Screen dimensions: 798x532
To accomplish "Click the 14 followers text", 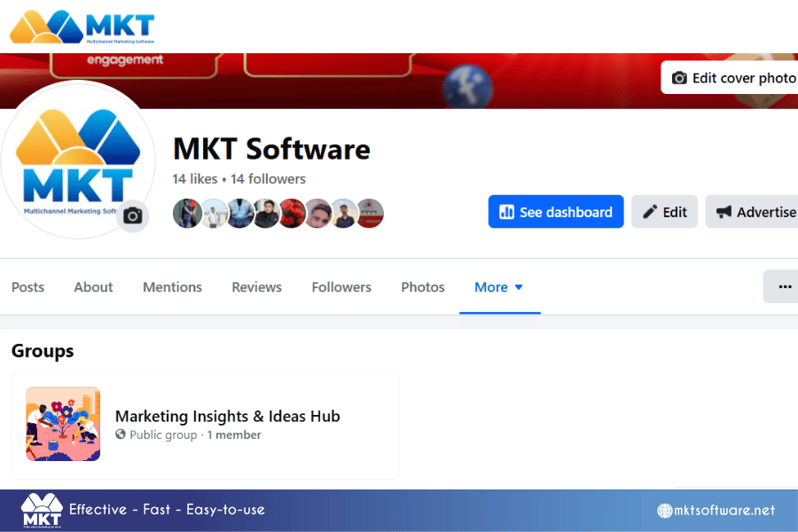I will [x=268, y=179].
